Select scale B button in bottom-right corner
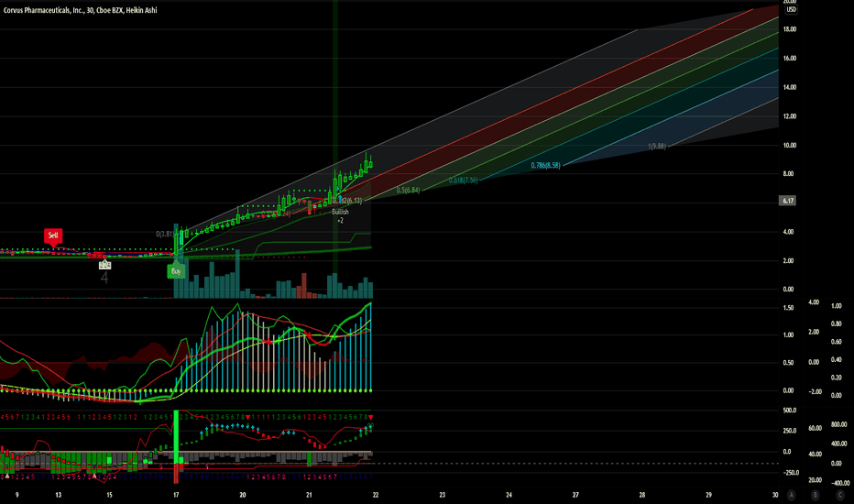 816,495
